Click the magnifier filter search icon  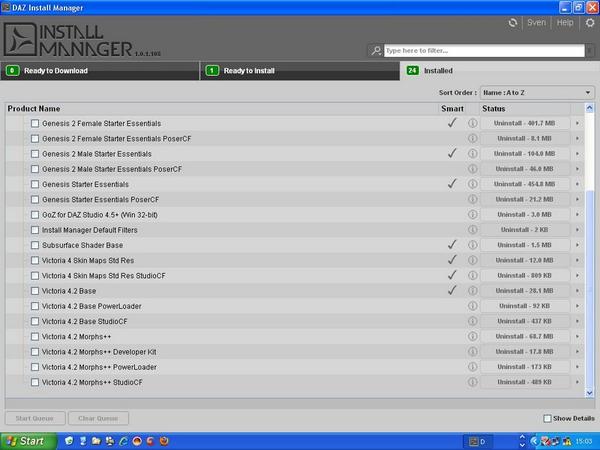click(376, 51)
